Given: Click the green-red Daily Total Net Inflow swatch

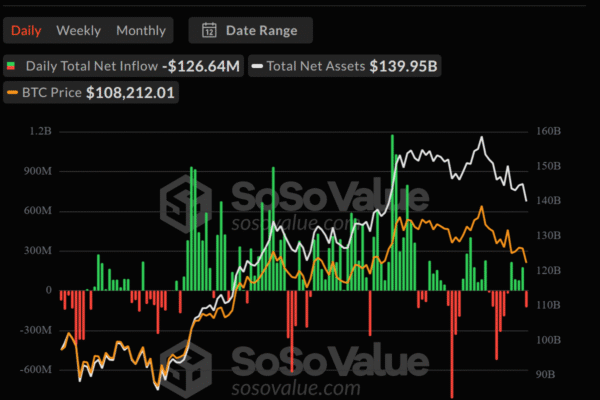Looking at the screenshot, I should [12, 67].
